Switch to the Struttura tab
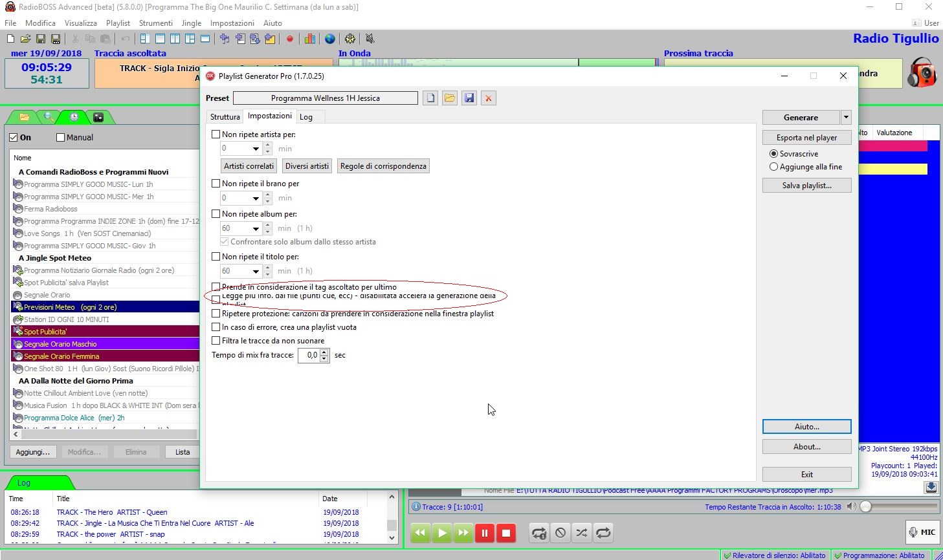This screenshot has width=943, height=560. [x=225, y=117]
